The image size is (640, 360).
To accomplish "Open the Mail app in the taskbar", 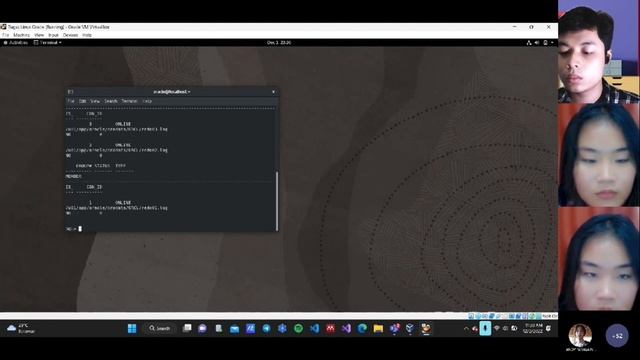I will [234, 329].
